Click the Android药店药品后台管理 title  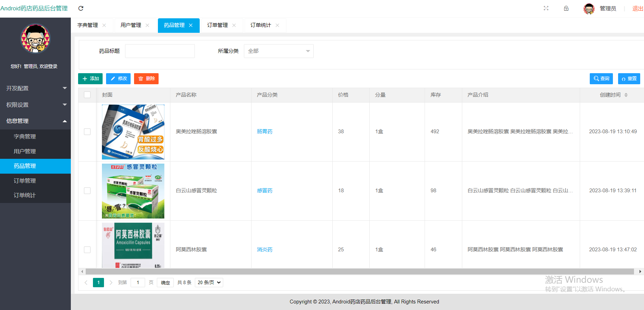(x=34, y=8)
